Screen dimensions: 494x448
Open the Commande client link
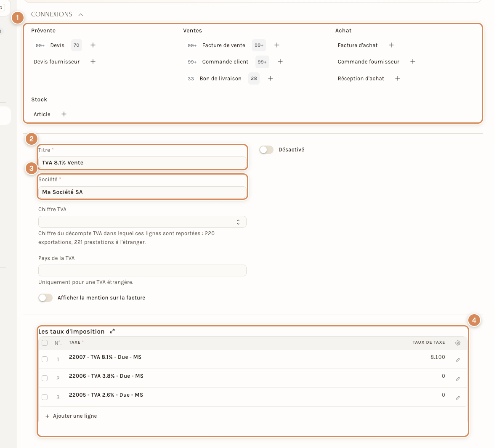pos(225,62)
